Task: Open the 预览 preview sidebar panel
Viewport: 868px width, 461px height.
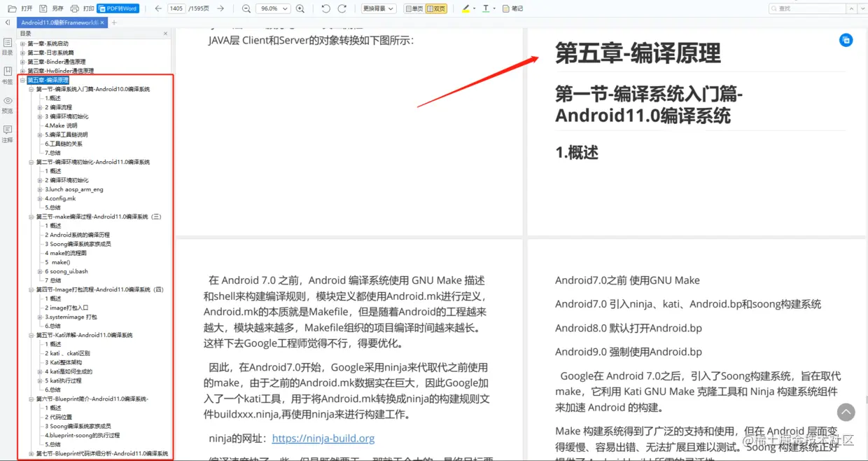Action: [x=7, y=105]
